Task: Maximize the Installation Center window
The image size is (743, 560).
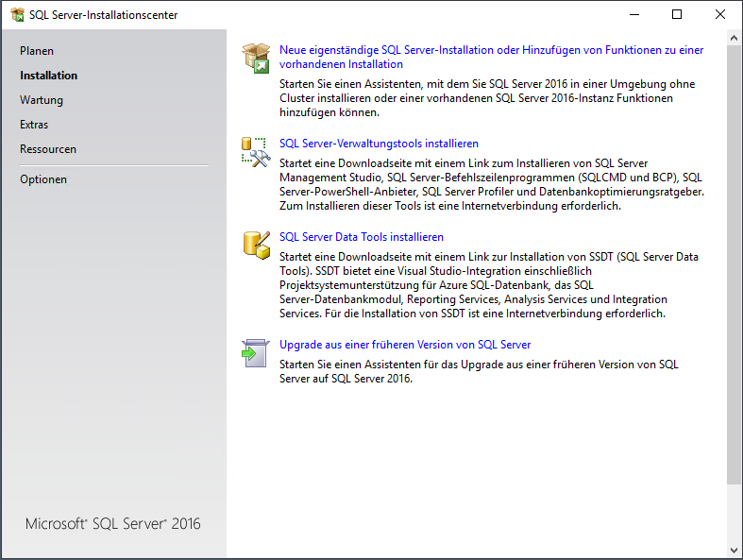Action: pyautogui.click(x=677, y=14)
